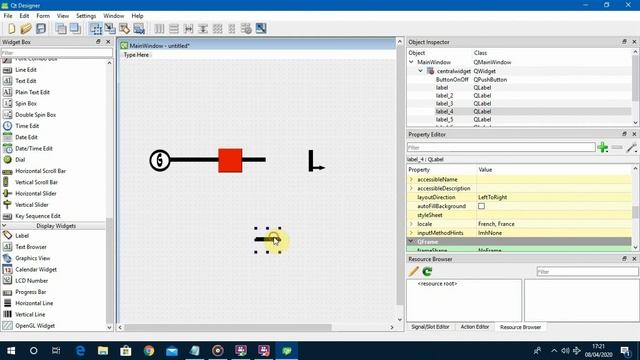Viewport: 640px width, 360px height.
Task: Bring to front toolbar icon
Action: (75, 29)
